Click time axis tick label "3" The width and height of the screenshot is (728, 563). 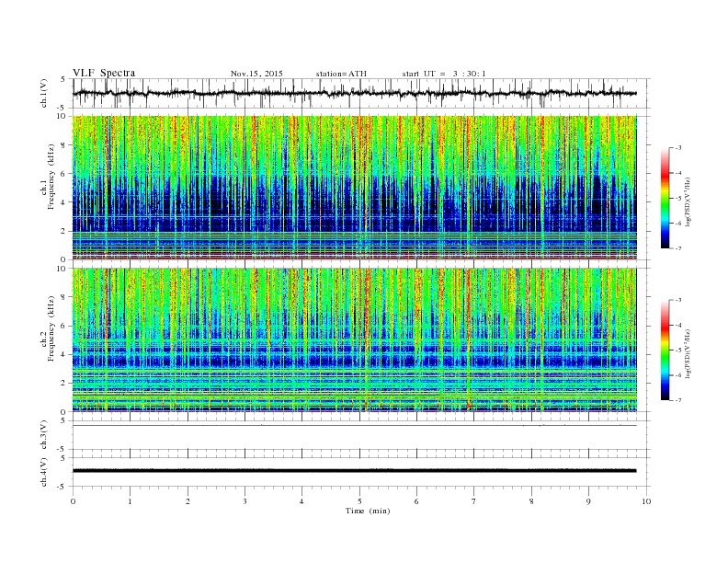(245, 501)
